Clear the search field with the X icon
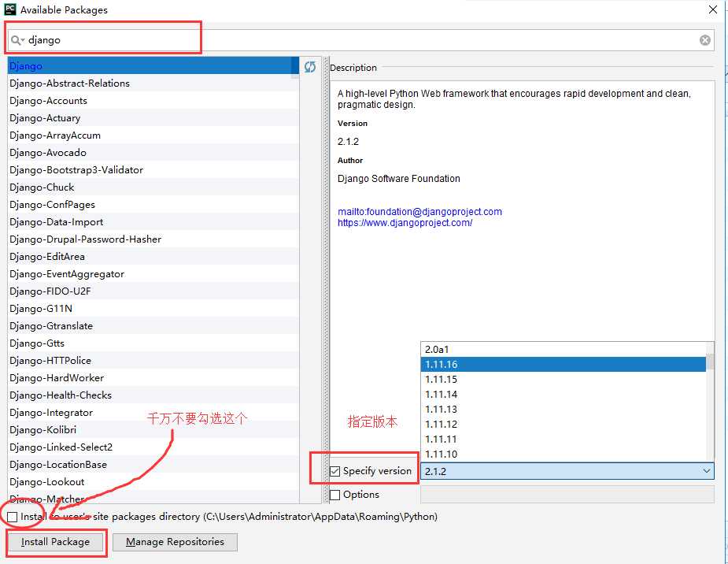 pyautogui.click(x=705, y=40)
